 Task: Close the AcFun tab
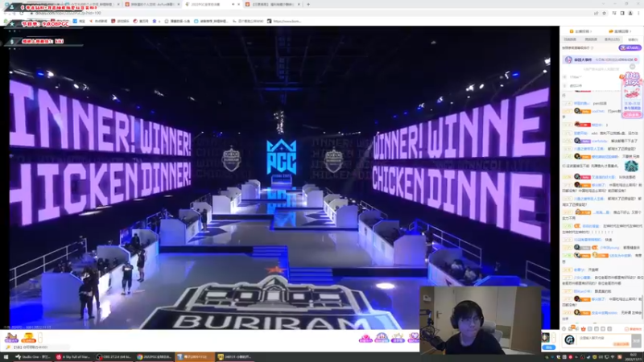tap(179, 5)
